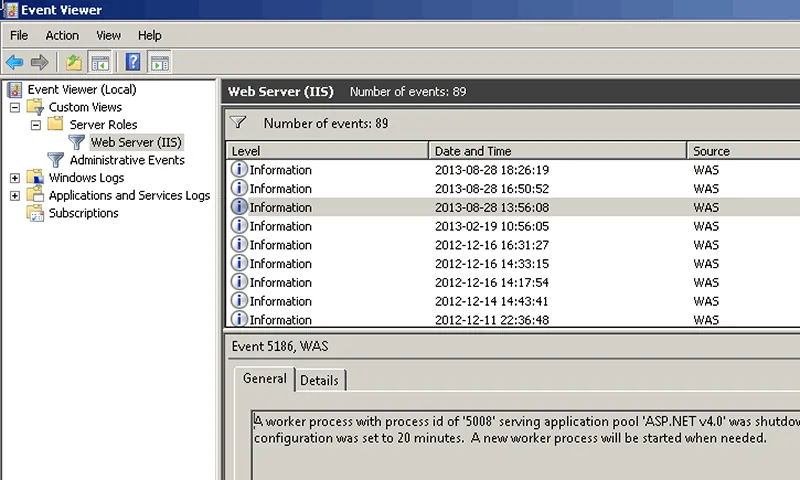
Task: Click date cell 2012-12-16 14:17:54
Action: tap(492, 283)
